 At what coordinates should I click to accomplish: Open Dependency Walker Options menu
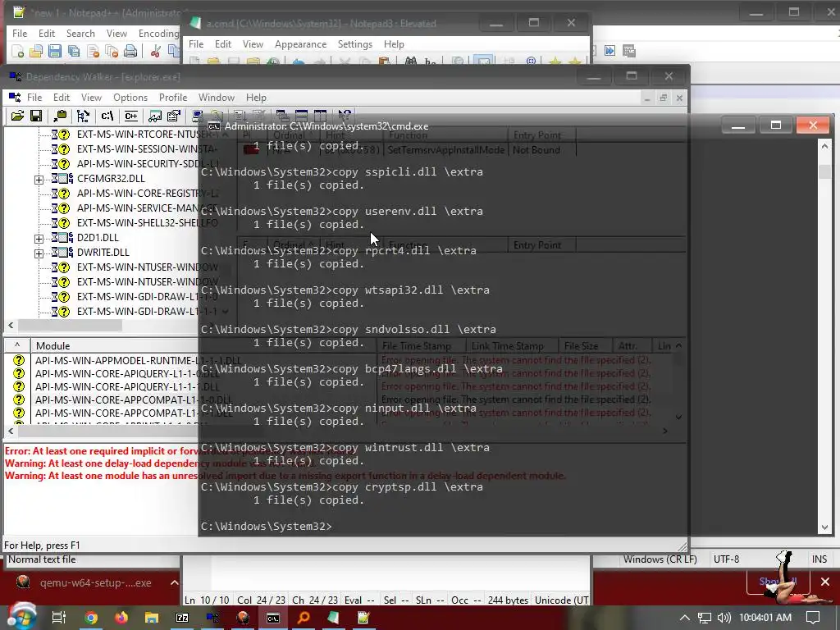pos(130,98)
